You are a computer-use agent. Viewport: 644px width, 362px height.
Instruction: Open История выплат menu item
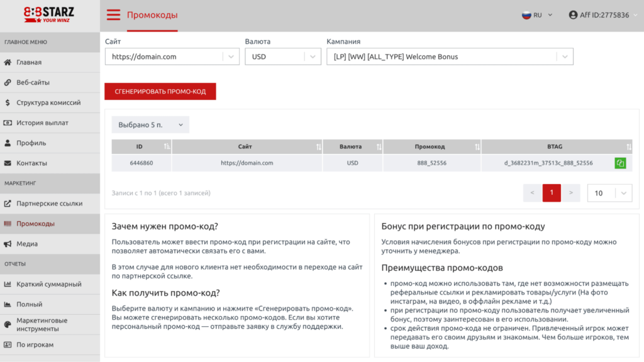coord(50,123)
